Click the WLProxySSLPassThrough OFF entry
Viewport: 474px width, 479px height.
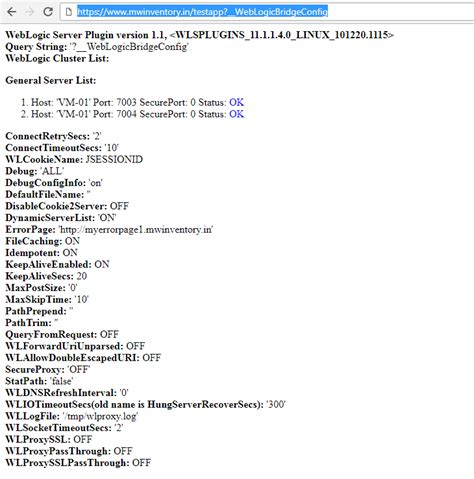click(x=78, y=463)
